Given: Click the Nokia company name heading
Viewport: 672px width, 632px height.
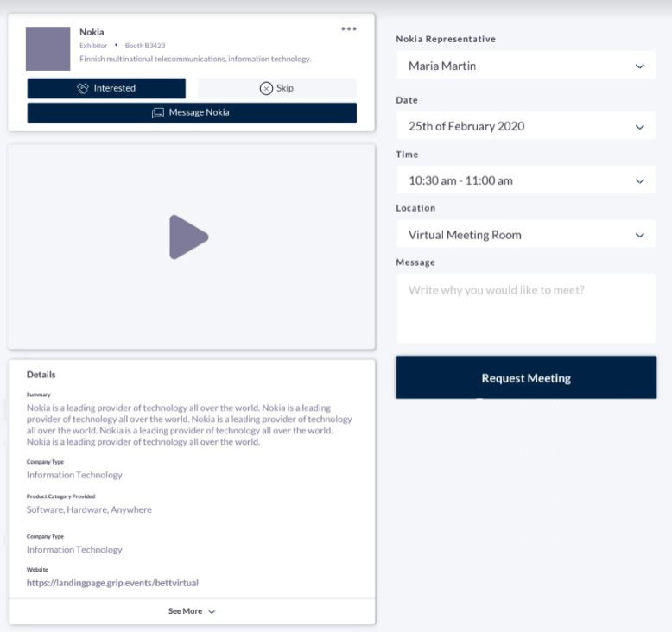Looking at the screenshot, I should click(x=92, y=32).
